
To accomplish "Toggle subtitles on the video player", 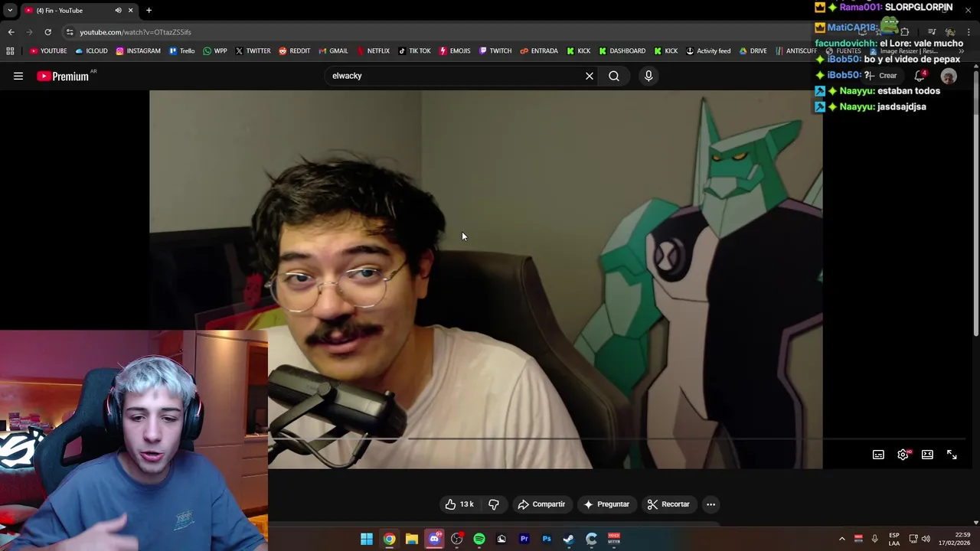I will coord(878,455).
